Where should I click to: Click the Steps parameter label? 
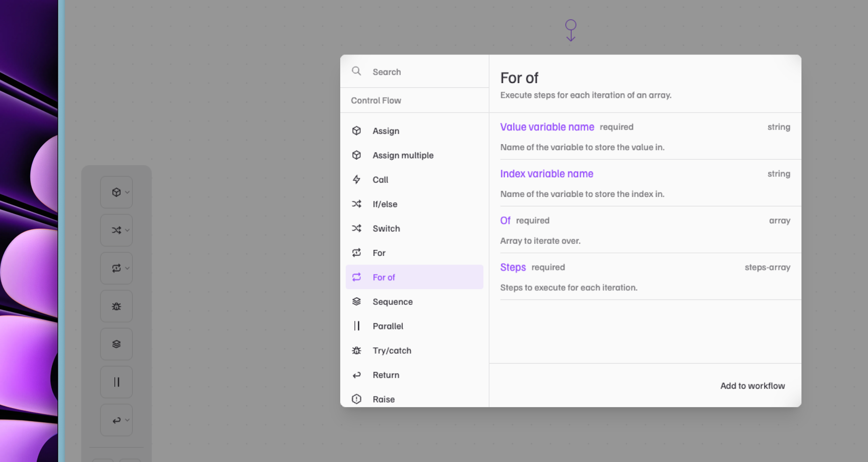pyautogui.click(x=513, y=268)
